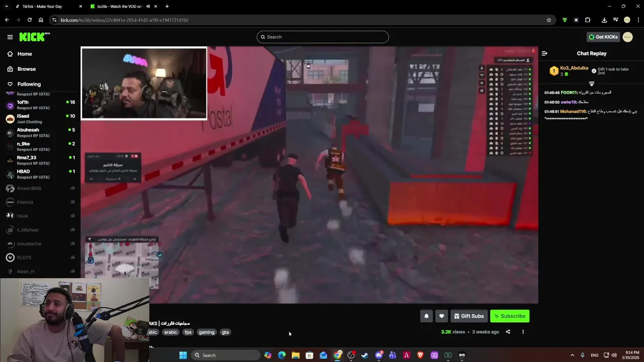Go to browser home page

pos(41,20)
